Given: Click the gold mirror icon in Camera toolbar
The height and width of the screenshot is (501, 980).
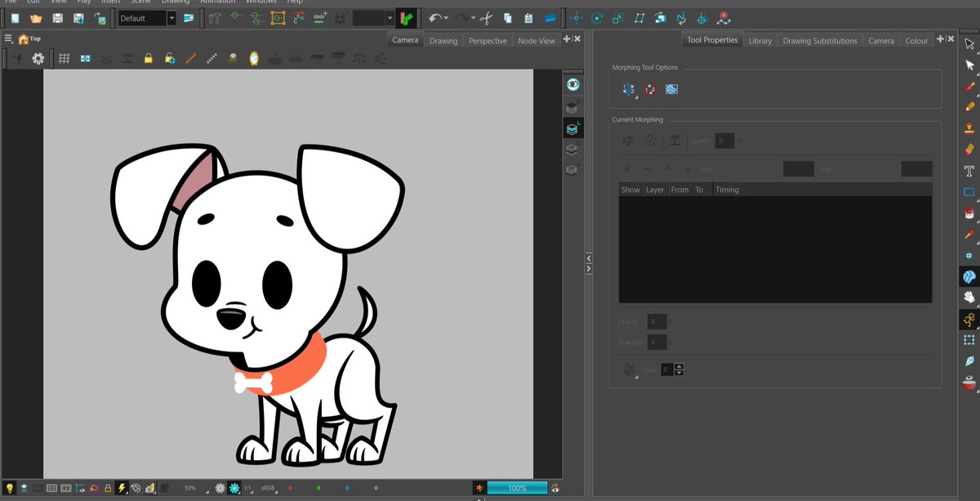Looking at the screenshot, I should 254,58.
